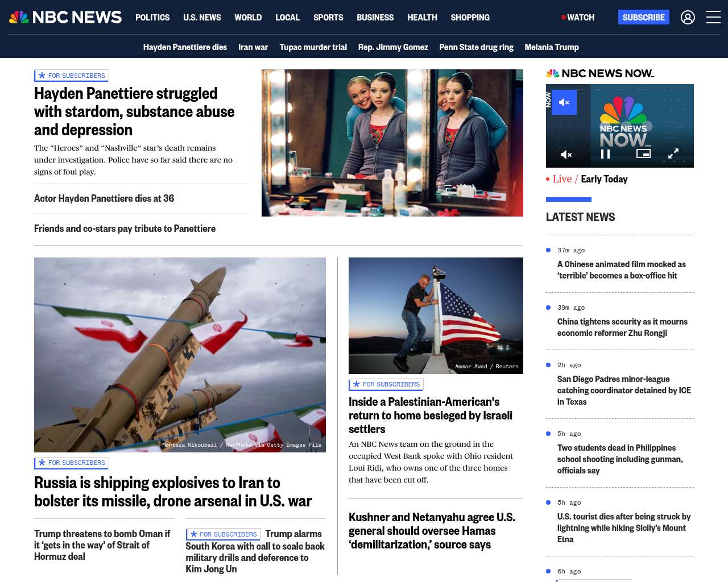The image size is (728, 582).
Task: Open the Early Today live link
Action: (604, 179)
